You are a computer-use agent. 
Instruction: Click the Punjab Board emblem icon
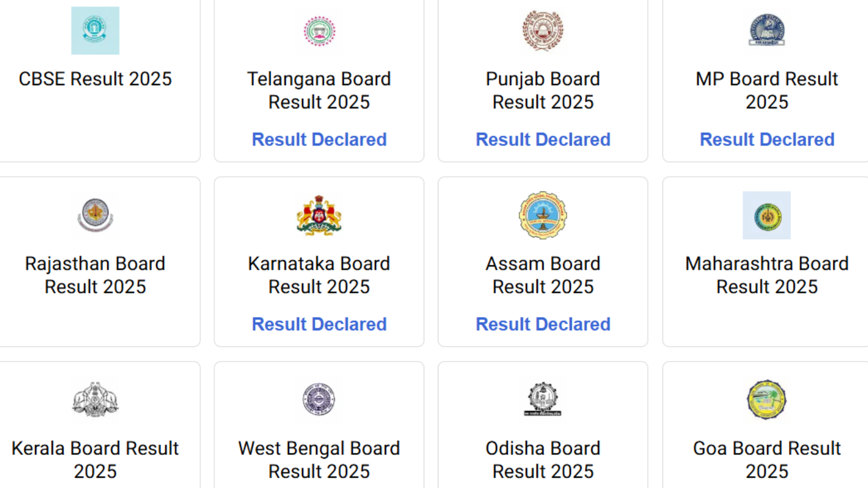(542, 30)
